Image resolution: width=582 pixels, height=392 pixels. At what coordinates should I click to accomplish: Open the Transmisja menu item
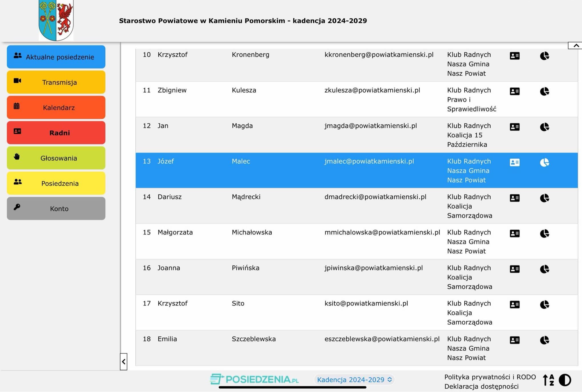[56, 82]
